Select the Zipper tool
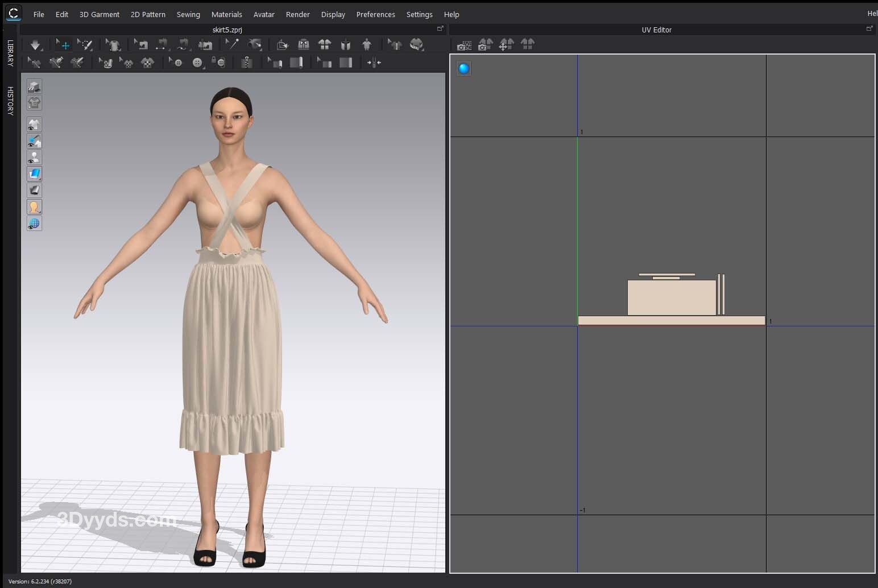The height and width of the screenshot is (588, 878). [x=246, y=63]
